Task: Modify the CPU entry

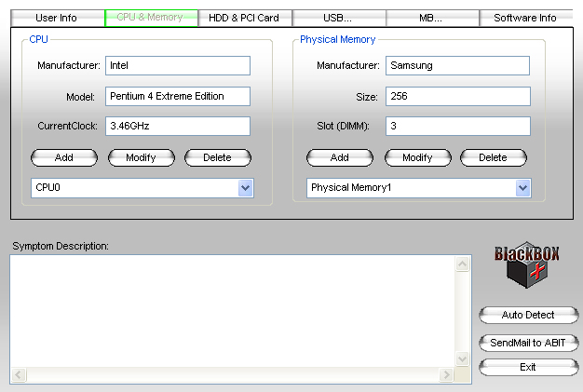Action: 142,157
